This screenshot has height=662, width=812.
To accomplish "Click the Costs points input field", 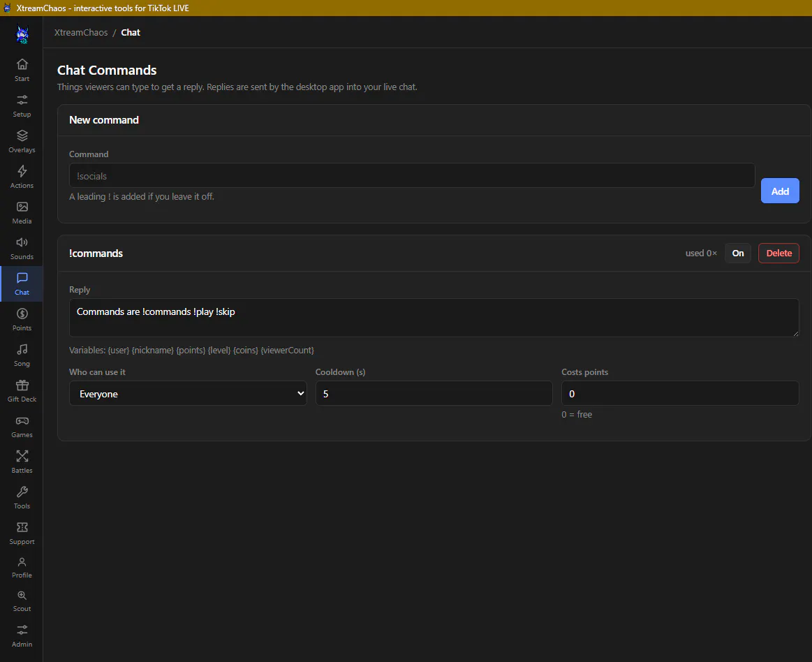I will tap(680, 394).
